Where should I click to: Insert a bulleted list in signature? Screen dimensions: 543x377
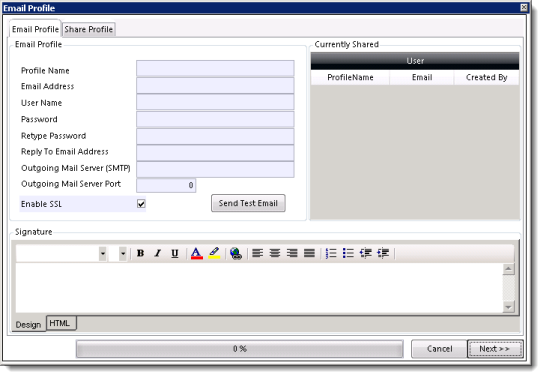click(348, 254)
